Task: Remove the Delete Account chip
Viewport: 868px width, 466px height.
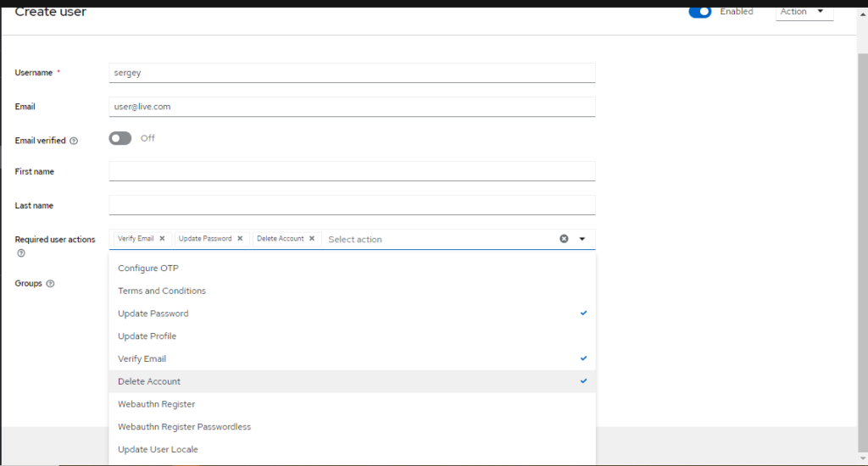Action: tap(312, 239)
